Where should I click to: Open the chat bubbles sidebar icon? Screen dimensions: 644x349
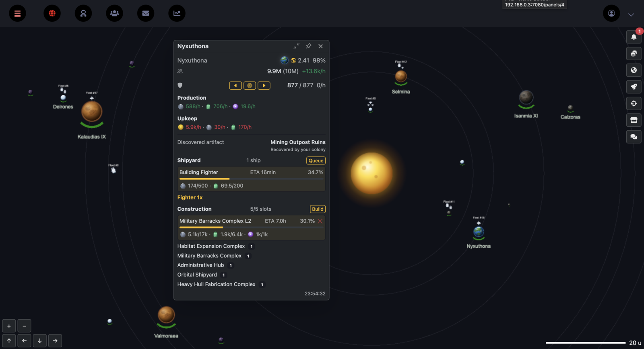pyautogui.click(x=634, y=137)
